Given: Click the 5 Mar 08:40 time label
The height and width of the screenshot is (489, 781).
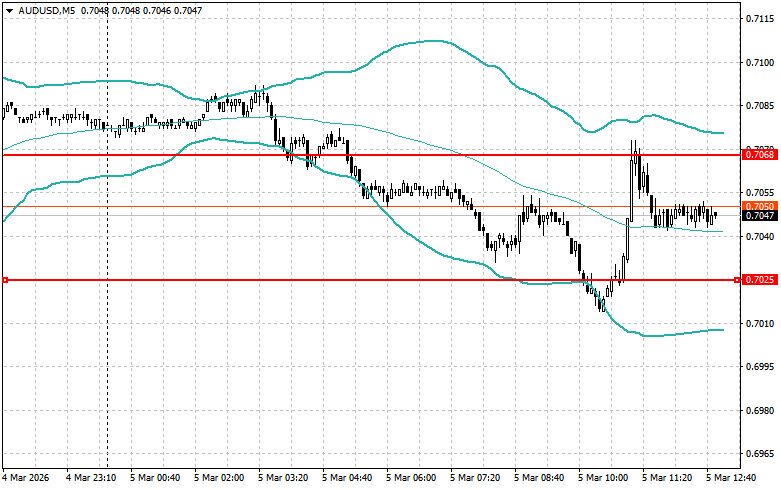Looking at the screenshot, I should click(x=539, y=478).
